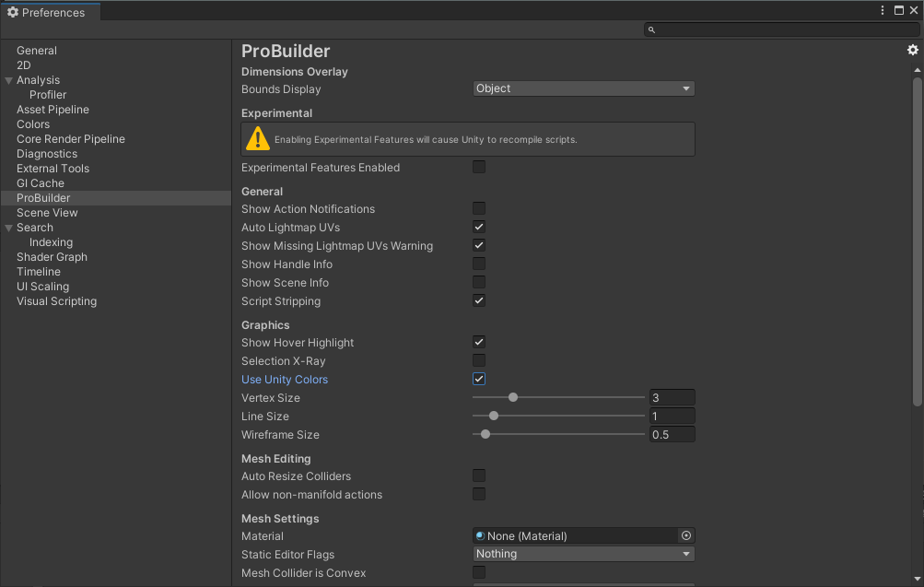The height and width of the screenshot is (587, 924).
Task: Click the scrollbar down arrow
Action: tap(917, 580)
